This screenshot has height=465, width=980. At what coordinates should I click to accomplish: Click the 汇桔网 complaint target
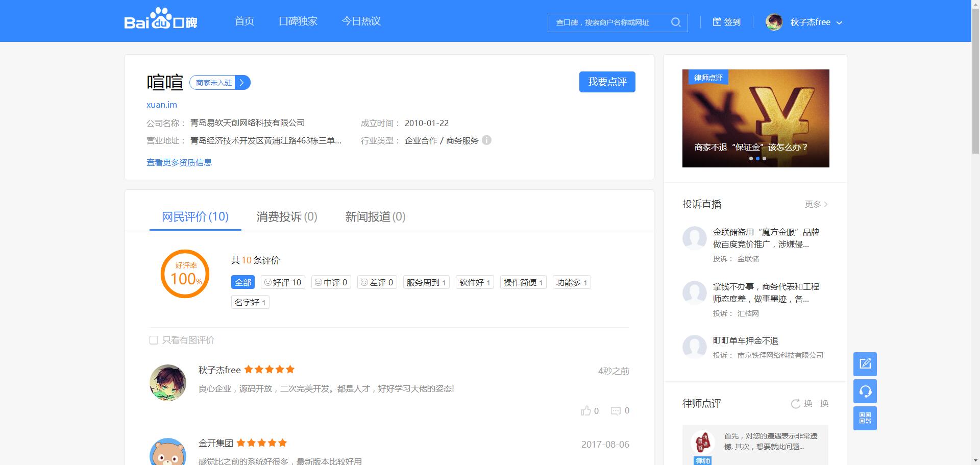click(748, 313)
